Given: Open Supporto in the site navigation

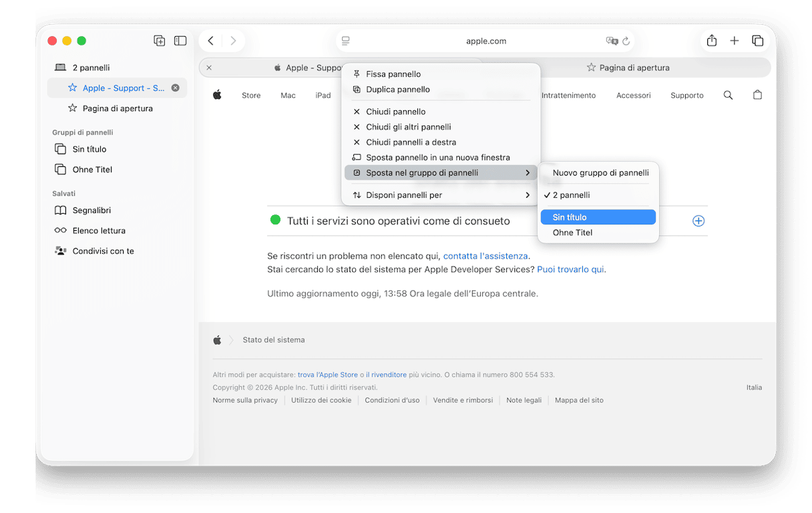Looking at the screenshot, I should point(687,96).
